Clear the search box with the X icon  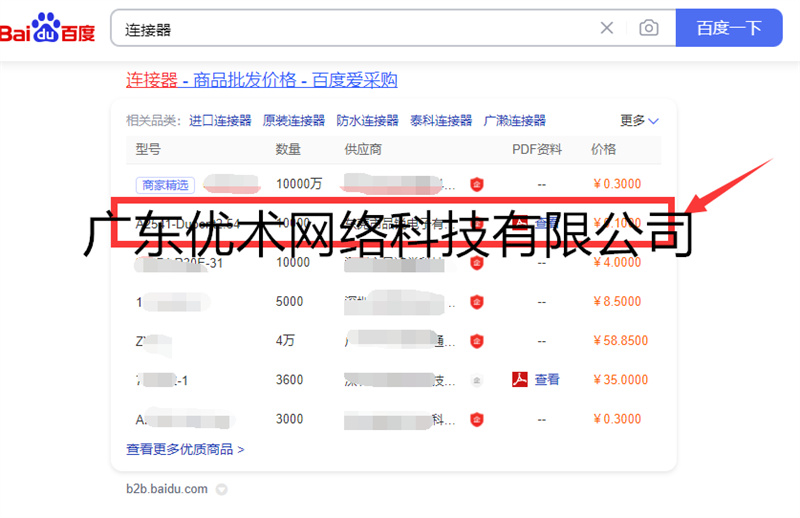tap(607, 28)
